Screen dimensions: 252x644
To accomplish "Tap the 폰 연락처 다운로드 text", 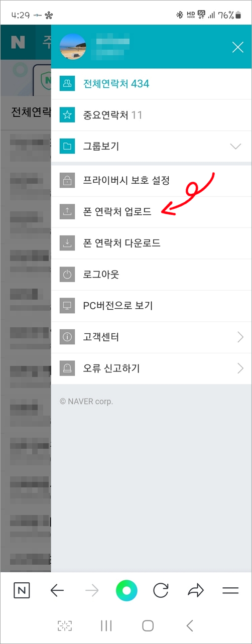I will click(x=122, y=243).
